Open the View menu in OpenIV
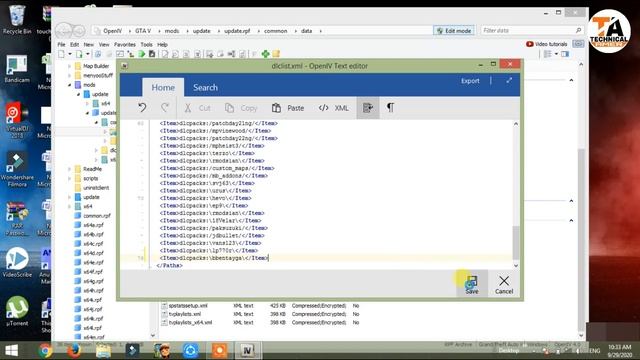640x360 pixels. [104, 44]
